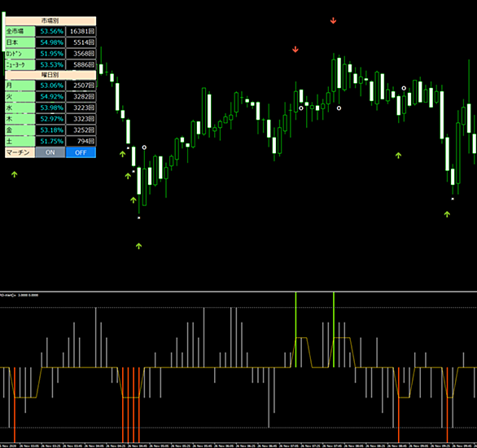
Task: Click the 16381回 trade count cell
Action: 81,31
